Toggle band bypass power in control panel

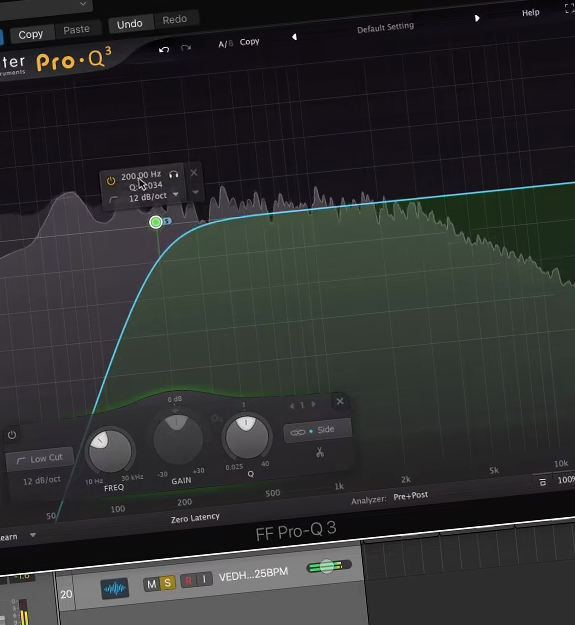(x=12, y=435)
